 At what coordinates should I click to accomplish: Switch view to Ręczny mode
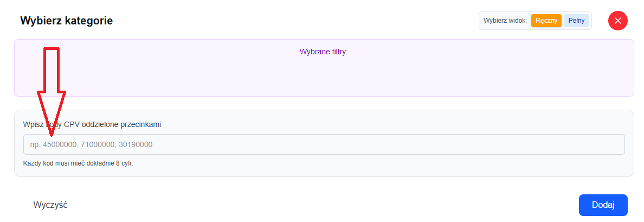pos(546,21)
